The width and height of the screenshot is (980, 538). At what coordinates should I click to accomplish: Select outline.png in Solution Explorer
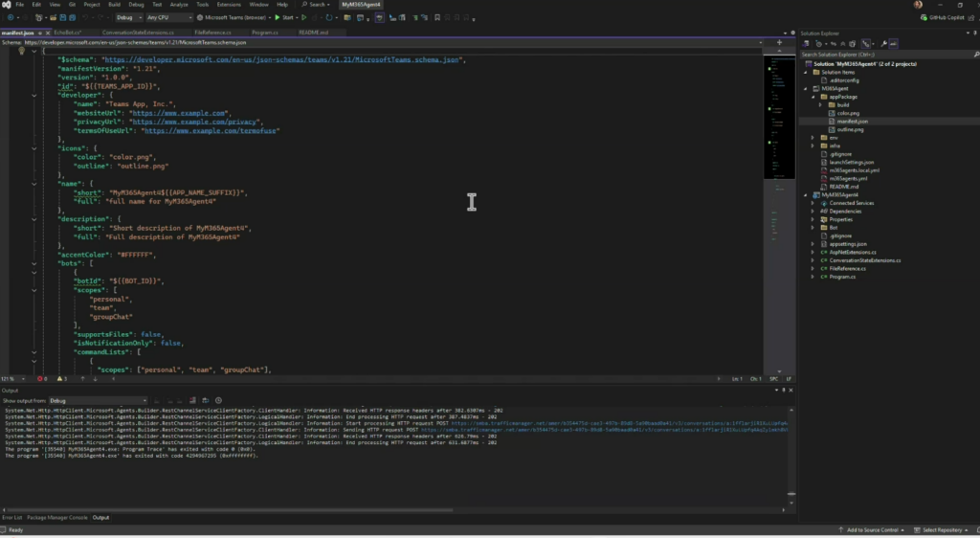click(x=850, y=129)
